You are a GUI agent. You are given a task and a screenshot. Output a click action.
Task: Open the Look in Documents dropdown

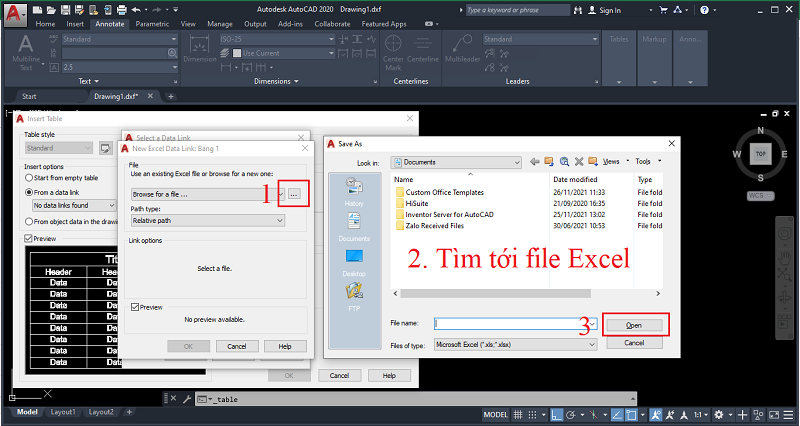456,162
